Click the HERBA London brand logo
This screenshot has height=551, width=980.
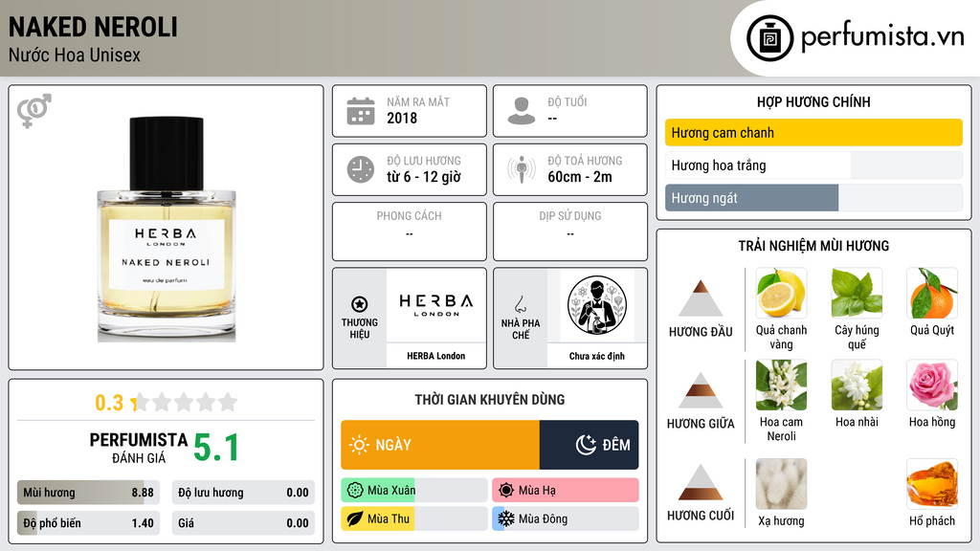coord(436,305)
